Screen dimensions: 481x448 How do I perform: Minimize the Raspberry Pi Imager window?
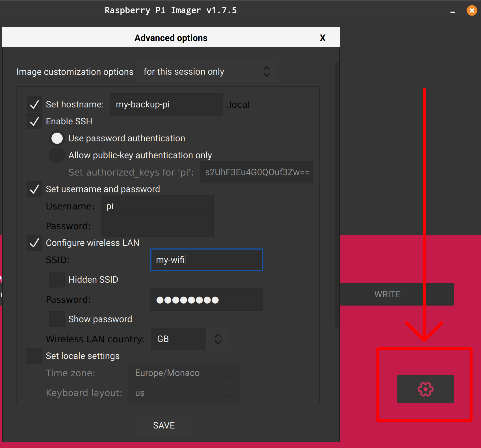[453, 11]
